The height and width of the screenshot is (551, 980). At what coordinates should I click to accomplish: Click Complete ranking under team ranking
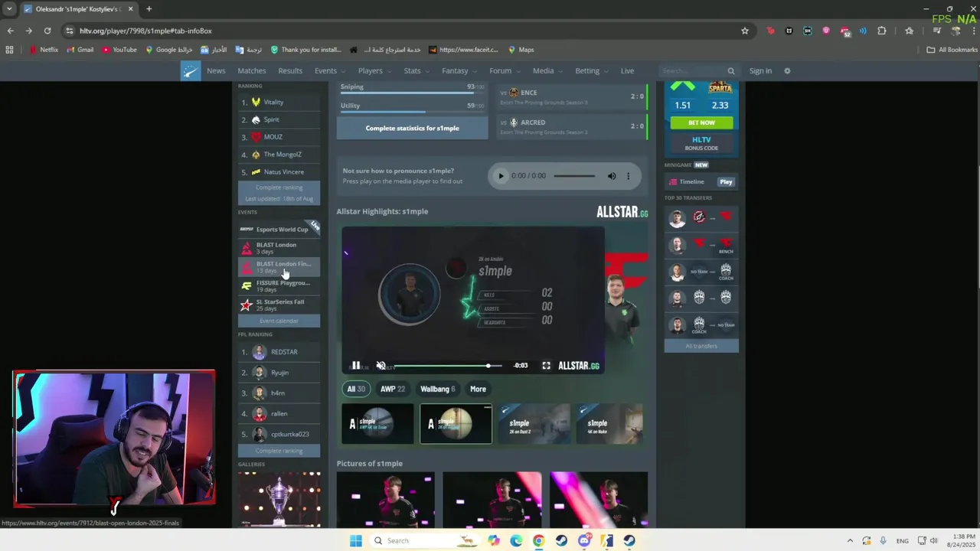279,187
